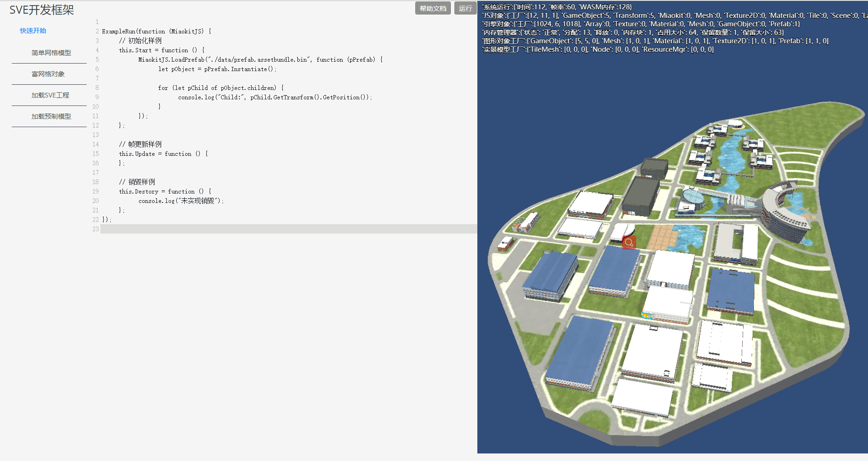Click the 系统运行 status text line

coord(557,7)
